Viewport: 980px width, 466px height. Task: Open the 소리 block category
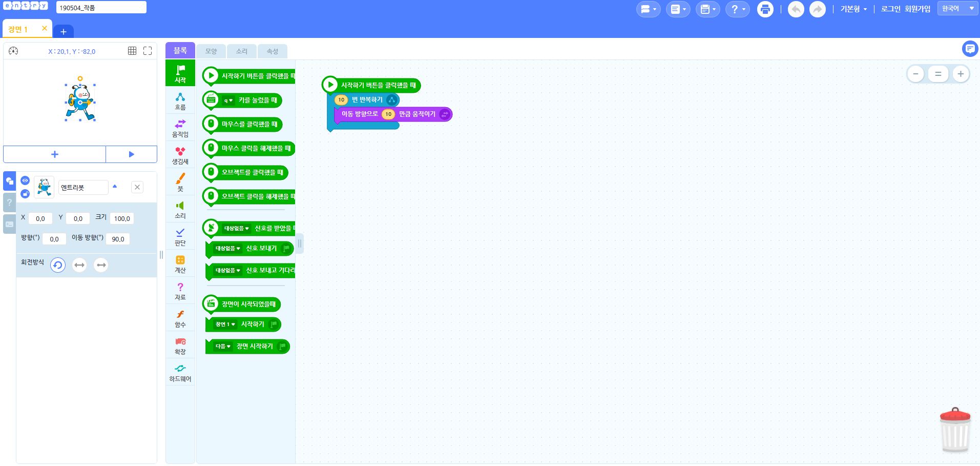[x=180, y=209]
